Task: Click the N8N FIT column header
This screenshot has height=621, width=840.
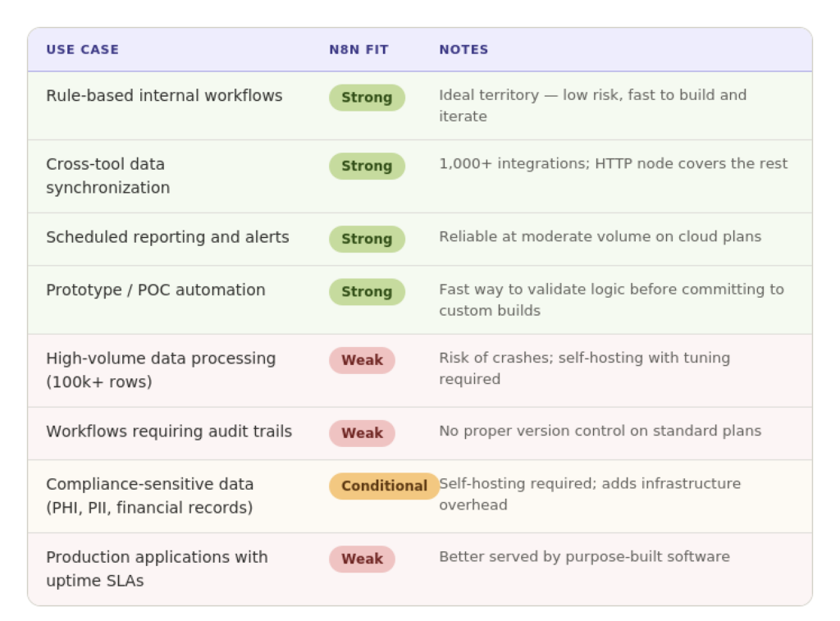Action: tap(358, 50)
